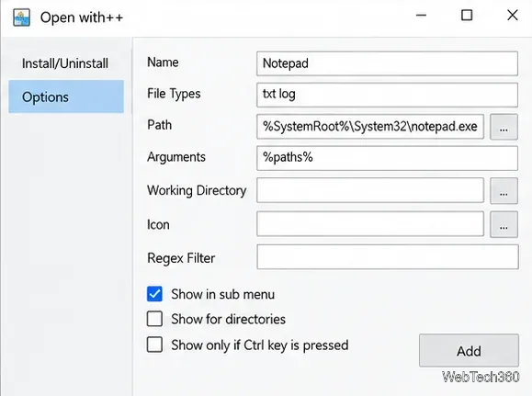Browse for a Working Directory folder

[x=504, y=191]
